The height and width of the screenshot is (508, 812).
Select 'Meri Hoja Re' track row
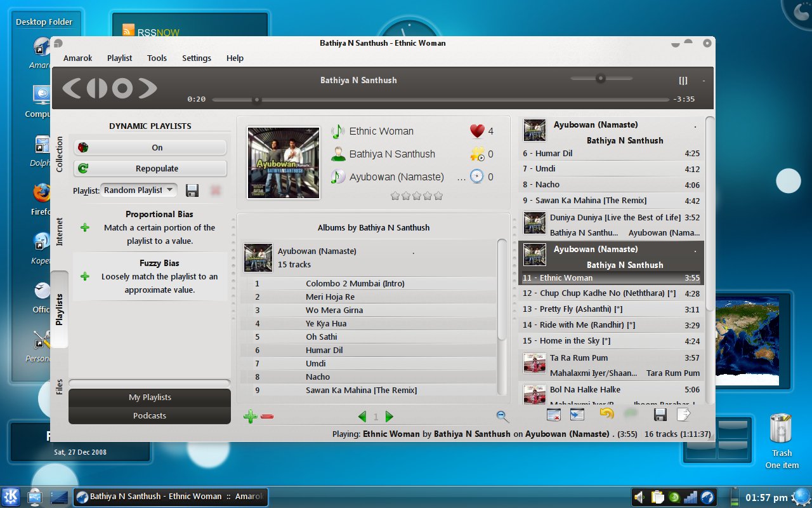point(369,297)
